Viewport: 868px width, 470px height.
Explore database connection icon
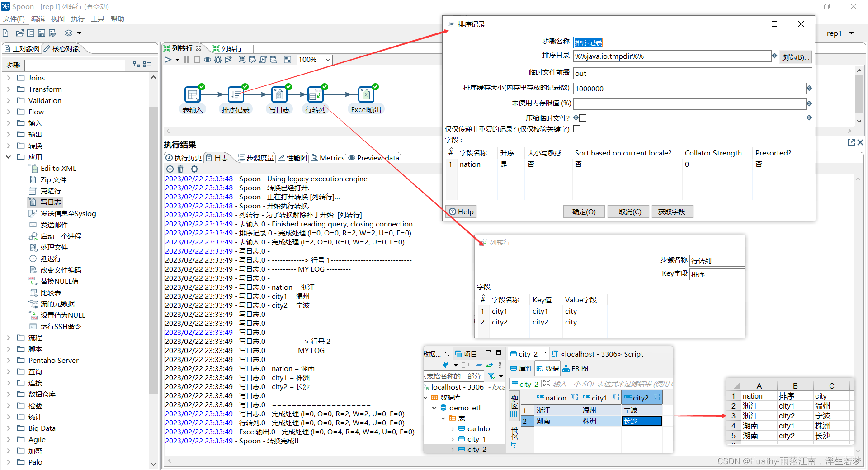(274, 60)
